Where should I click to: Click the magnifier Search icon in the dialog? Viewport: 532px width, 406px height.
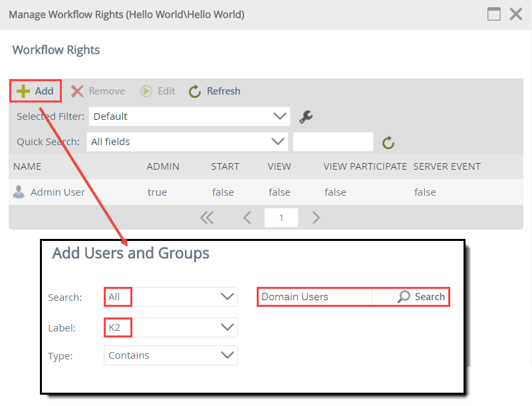404,296
